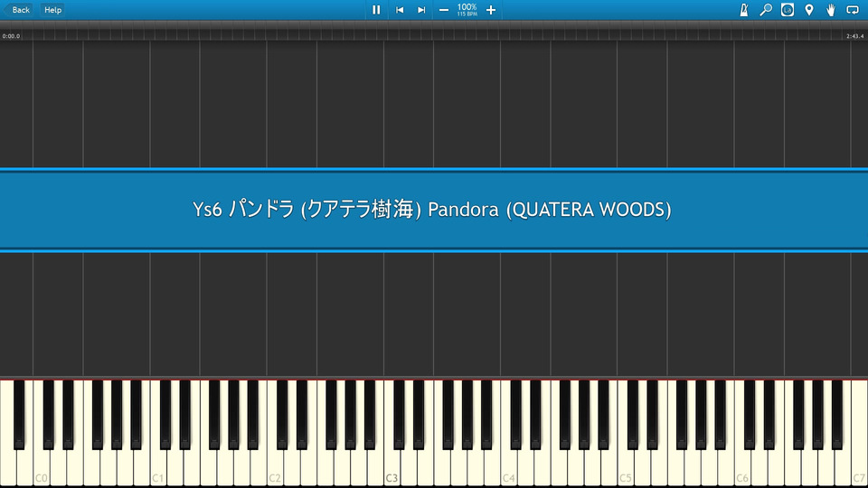Play the C7 piano key

tap(859, 467)
